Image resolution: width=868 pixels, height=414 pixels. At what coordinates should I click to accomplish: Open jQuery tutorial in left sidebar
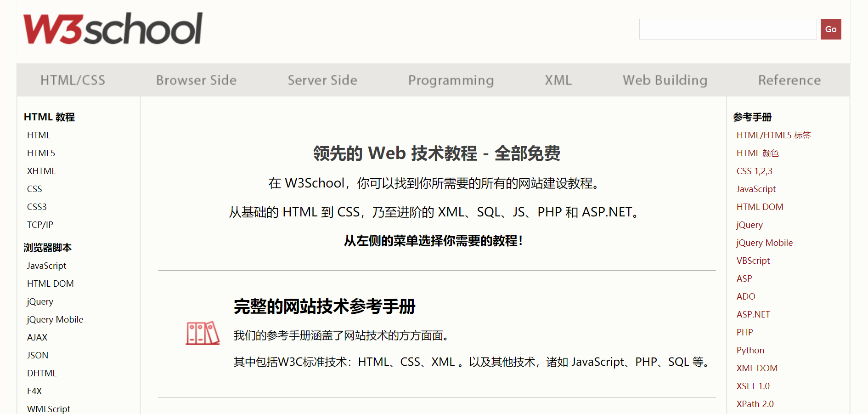click(40, 302)
